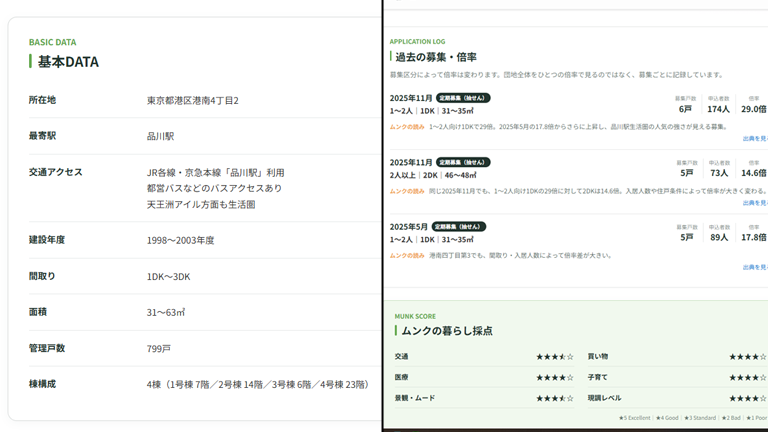Select the 過去の募集・倍率 heading

[x=436, y=57]
